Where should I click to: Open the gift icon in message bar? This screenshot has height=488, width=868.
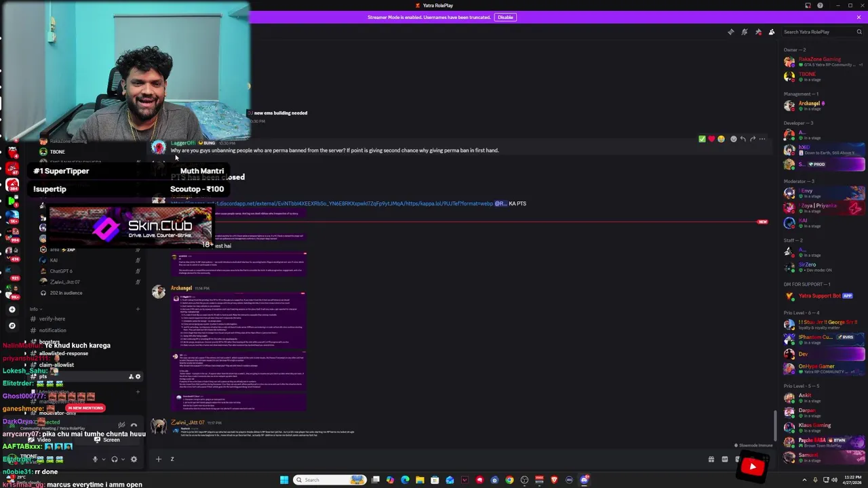click(711, 460)
